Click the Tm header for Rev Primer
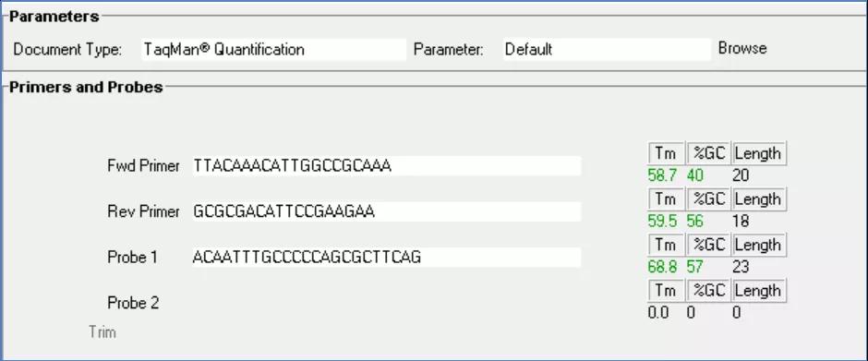The height and width of the screenshot is (361, 868). click(666, 199)
